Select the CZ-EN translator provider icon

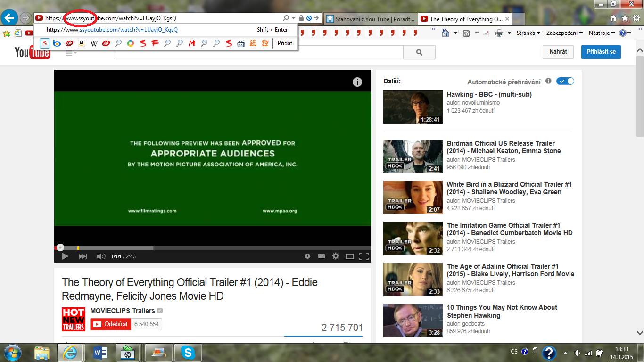[253, 43]
